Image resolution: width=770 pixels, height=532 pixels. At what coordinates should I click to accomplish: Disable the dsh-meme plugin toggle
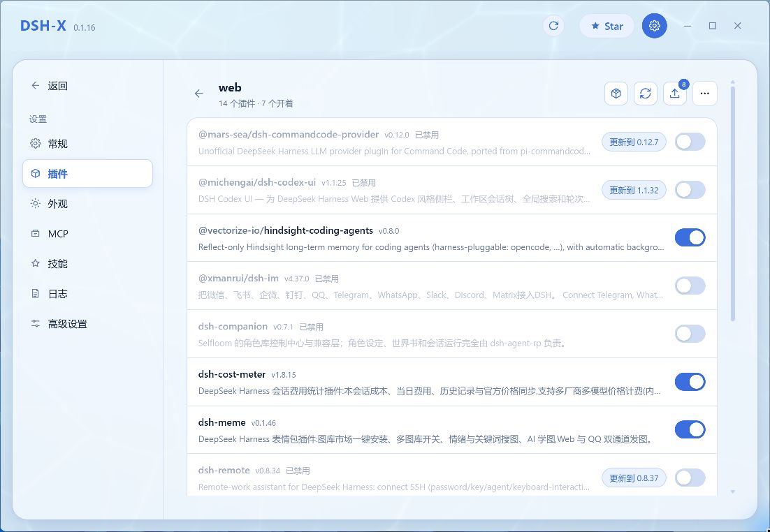point(690,429)
